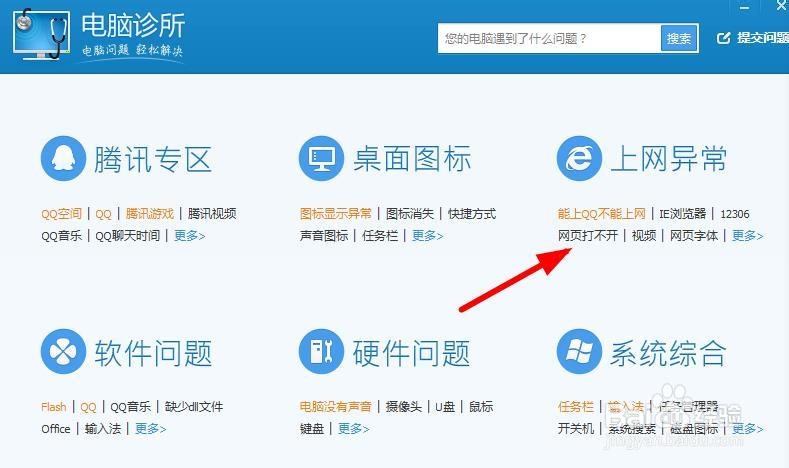Select the QQ空间 link
Screen dimensions: 789x468
[x=61, y=214]
